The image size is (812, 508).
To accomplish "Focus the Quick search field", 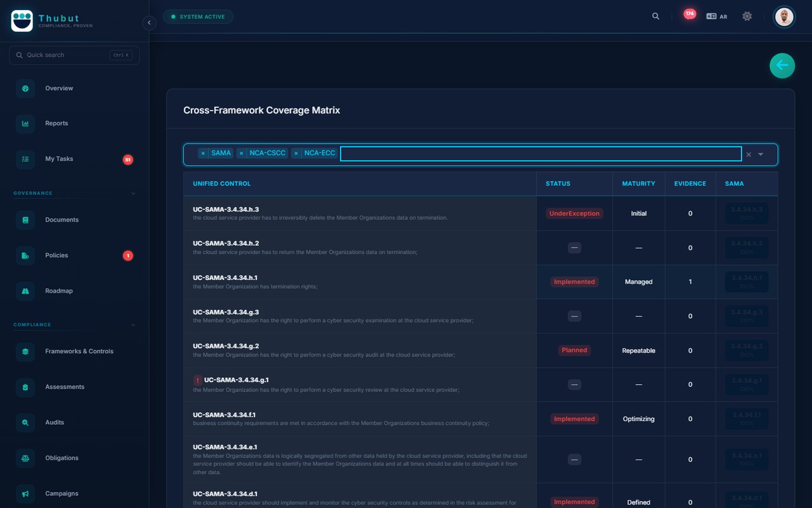I will [74, 55].
